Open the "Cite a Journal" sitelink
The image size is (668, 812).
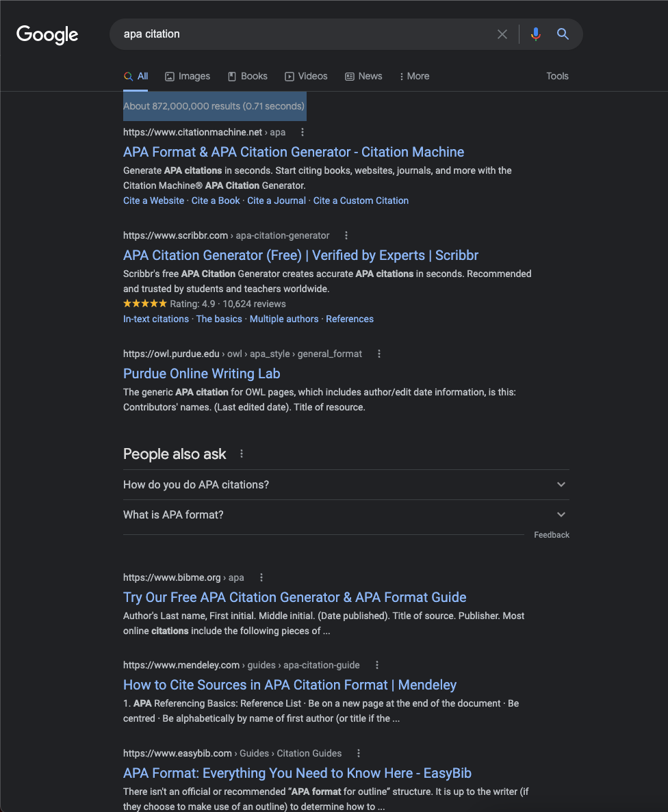coord(277,200)
